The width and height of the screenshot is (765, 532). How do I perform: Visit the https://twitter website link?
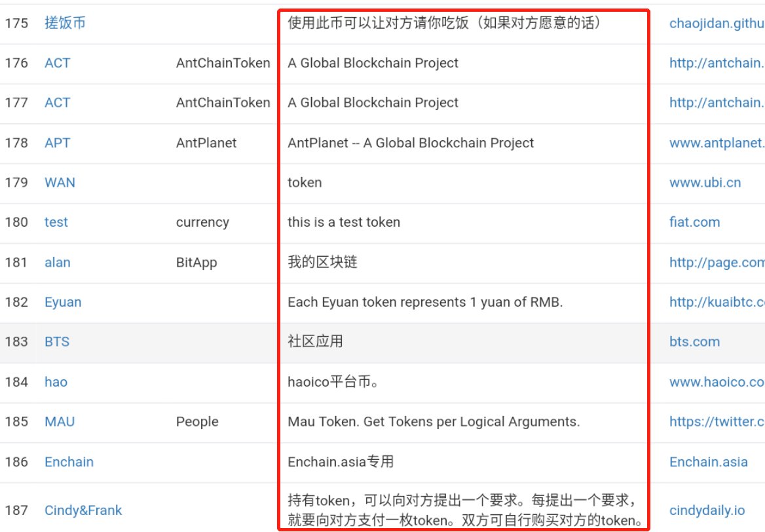tap(717, 422)
